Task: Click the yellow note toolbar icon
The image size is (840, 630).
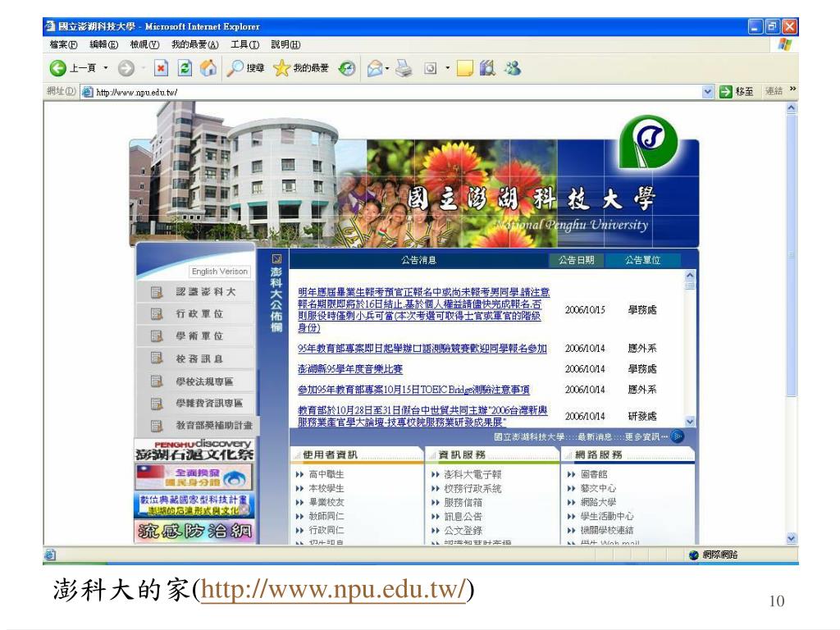Action: click(464, 69)
